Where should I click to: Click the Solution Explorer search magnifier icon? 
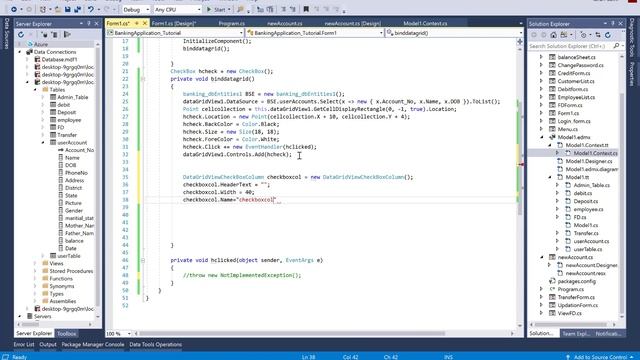click(x=616, y=46)
